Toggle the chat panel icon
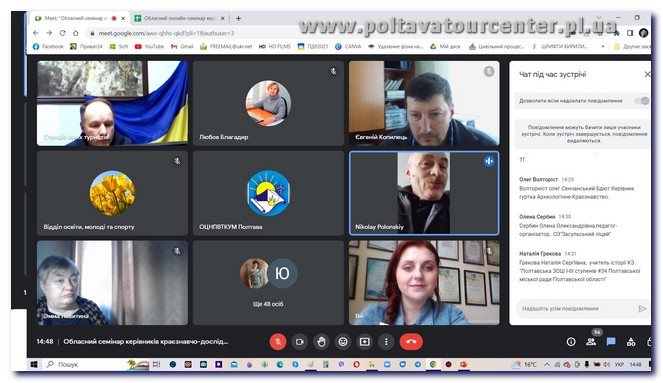The height and width of the screenshot is (383, 663). [x=611, y=342]
